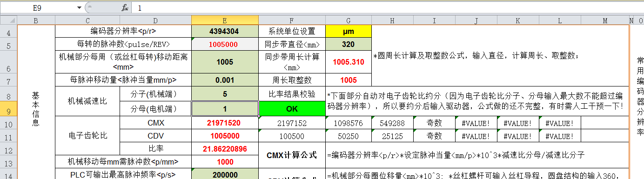
Task: Select column M header
Action: coord(604,20)
